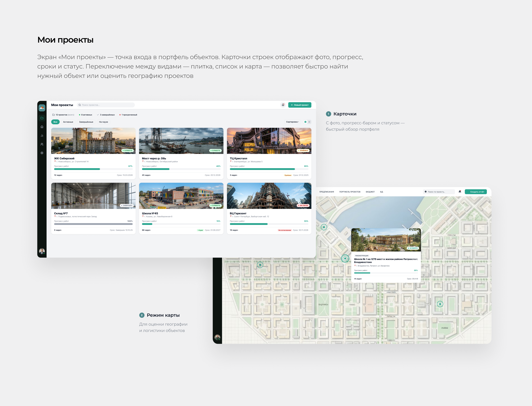The height and width of the screenshot is (406, 532).
Task: Click the app logo in the sidebar
Action: coord(42,108)
